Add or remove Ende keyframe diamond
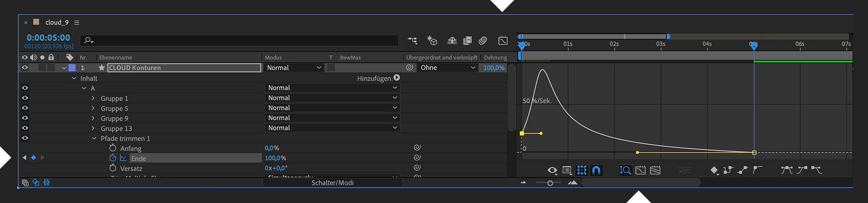The image size is (868, 203). 33,158
